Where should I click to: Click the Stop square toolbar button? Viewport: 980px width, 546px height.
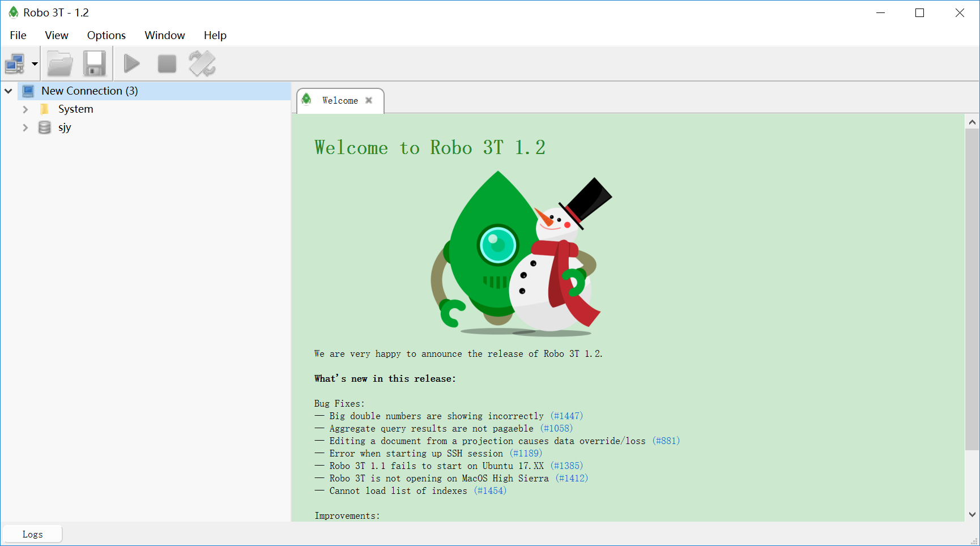[167, 64]
